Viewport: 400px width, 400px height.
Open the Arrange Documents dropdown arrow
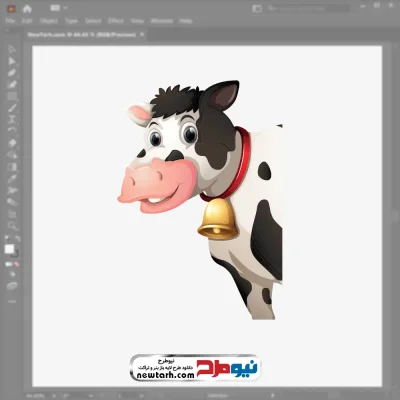65,8
